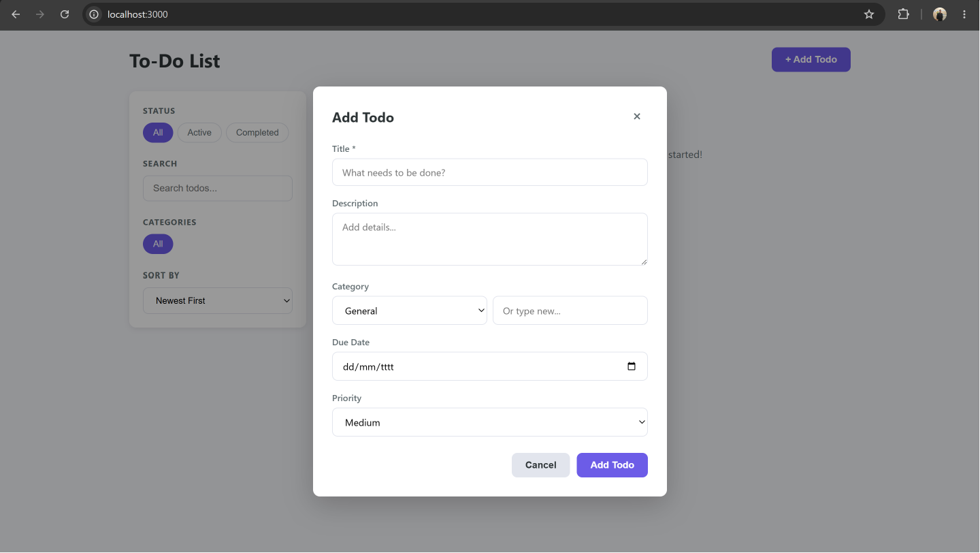Click the Cancel button in dialog

[x=541, y=465]
